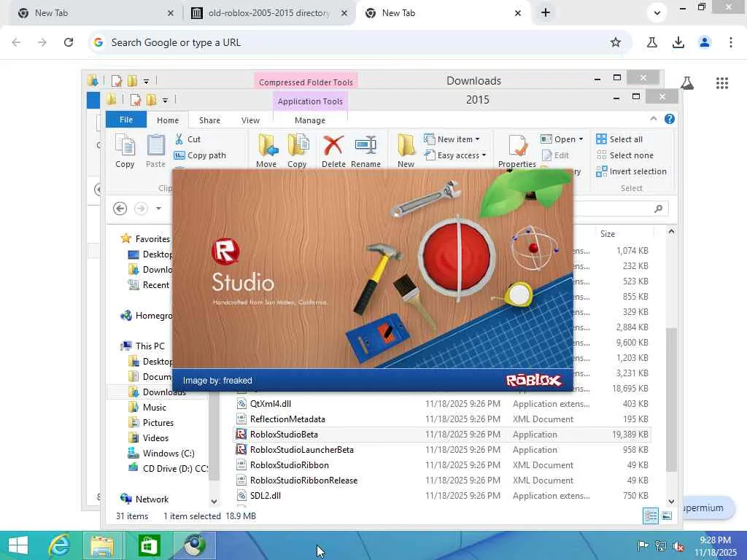Click the Edit button in ribbon
747x560 pixels.
click(x=555, y=155)
